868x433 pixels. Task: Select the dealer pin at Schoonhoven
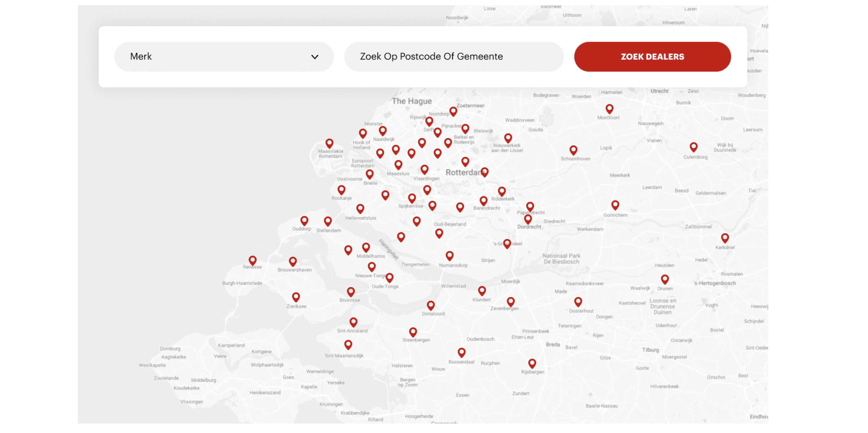pos(573,150)
